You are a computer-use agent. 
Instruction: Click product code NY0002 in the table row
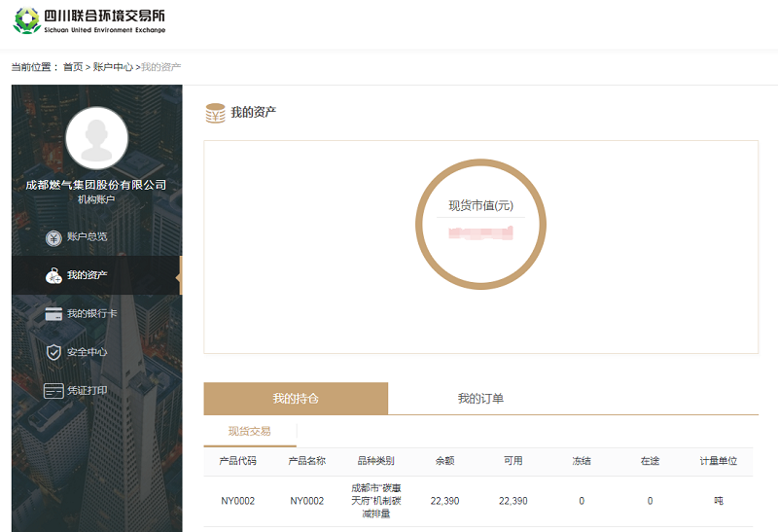238,501
